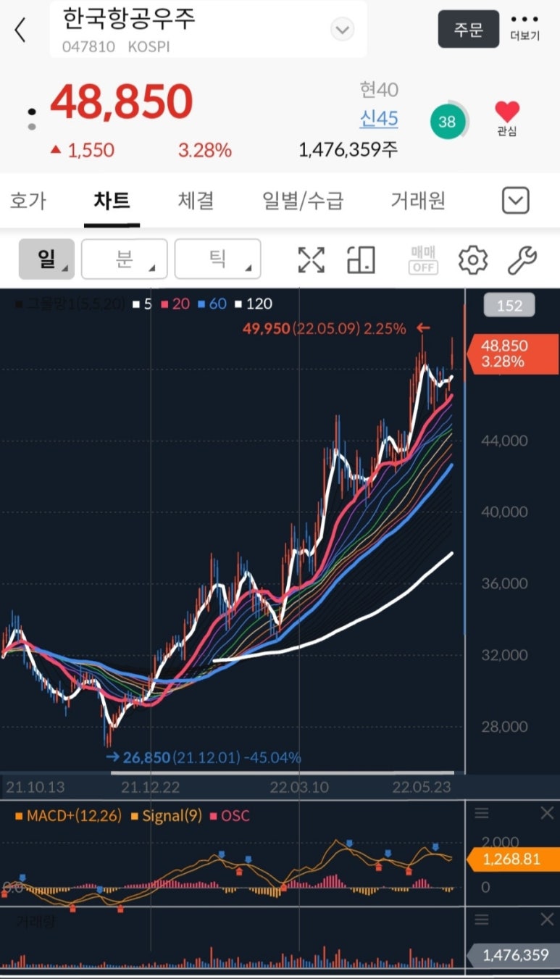The width and height of the screenshot is (560, 979).
Task: Tap the Signal(9) legend label
Action: [167, 816]
